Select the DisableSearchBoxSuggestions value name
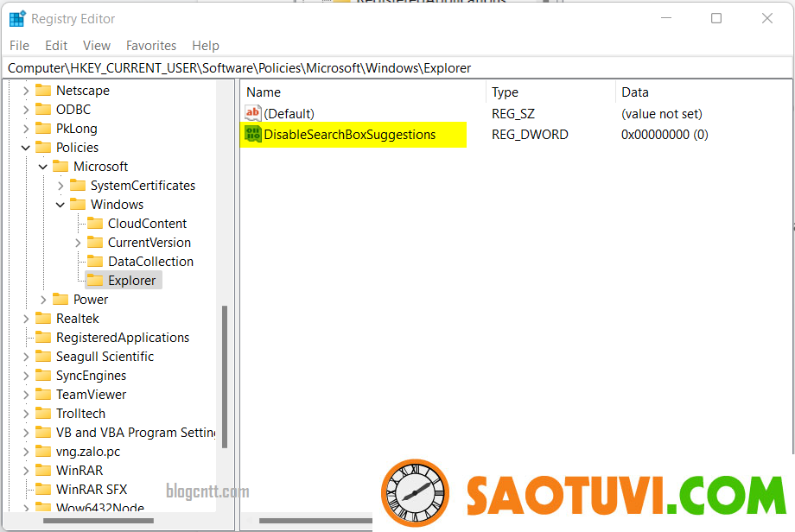 (350, 135)
